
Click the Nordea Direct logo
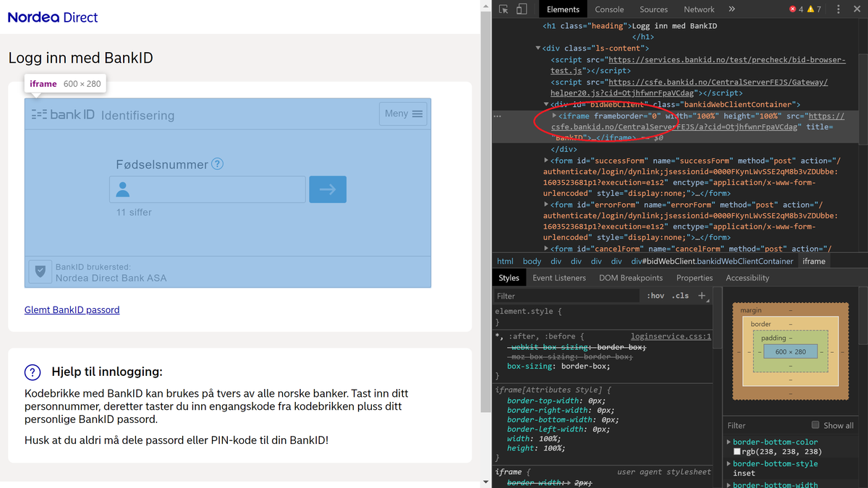(53, 17)
